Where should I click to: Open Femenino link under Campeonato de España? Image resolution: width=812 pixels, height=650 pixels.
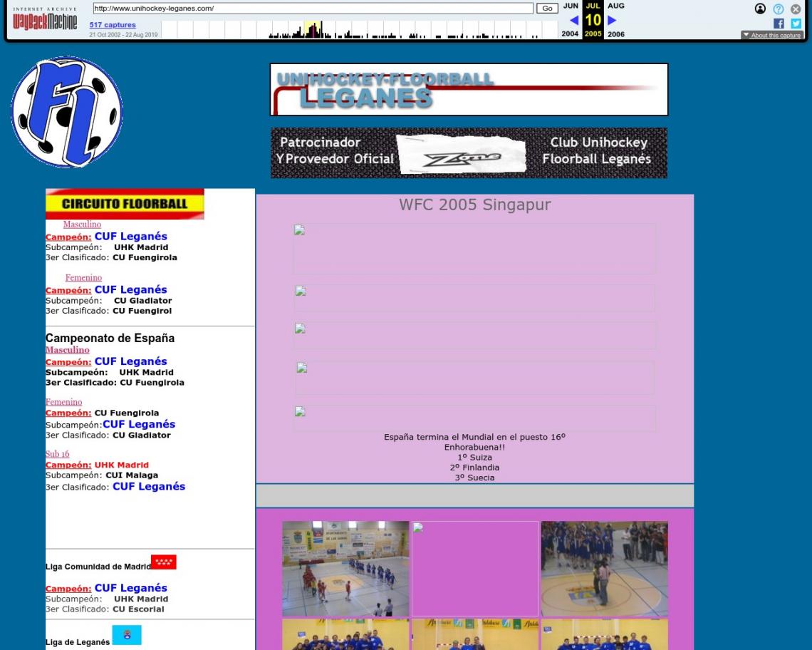tap(63, 402)
